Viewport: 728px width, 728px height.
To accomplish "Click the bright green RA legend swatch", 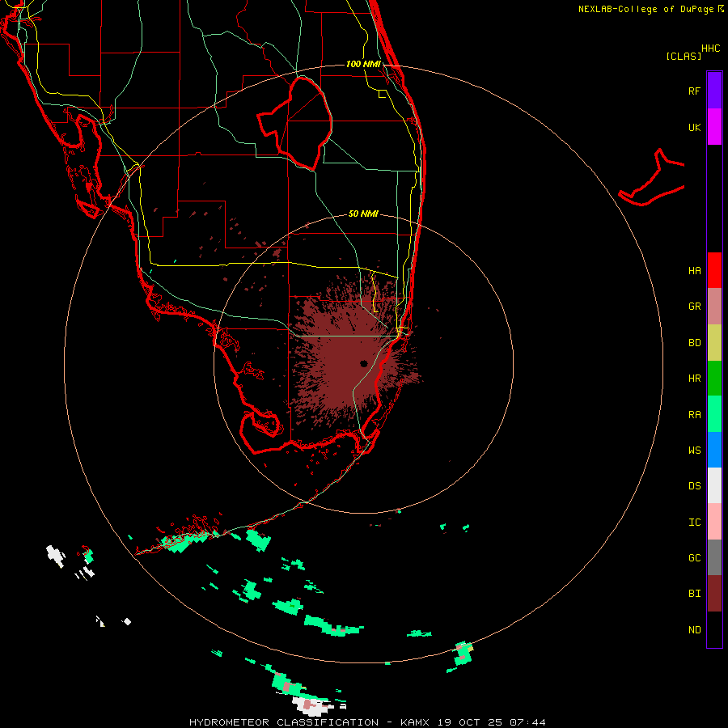I will (x=714, y=414).
